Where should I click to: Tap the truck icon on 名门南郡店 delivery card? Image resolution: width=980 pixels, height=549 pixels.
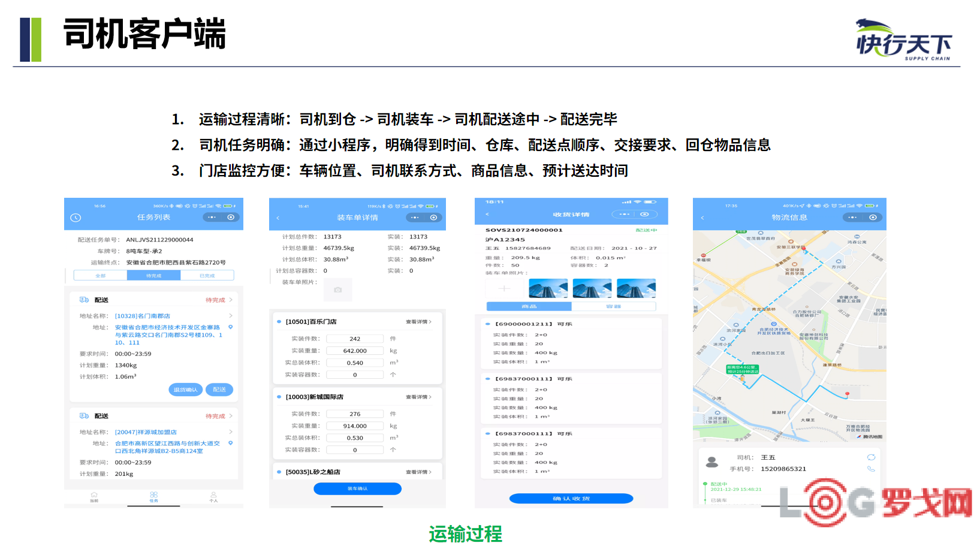point(85,300)
